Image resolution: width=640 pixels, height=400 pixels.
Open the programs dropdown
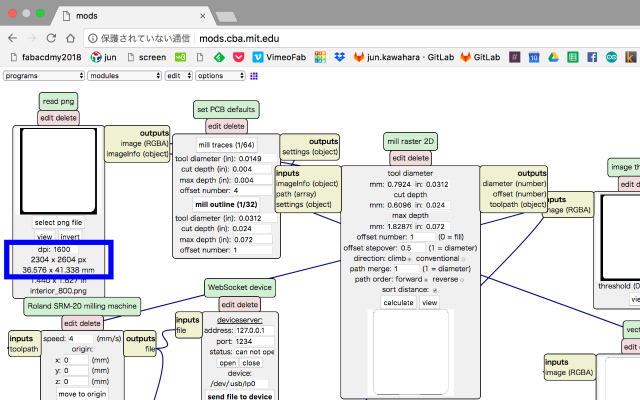(x=44, y=76)
